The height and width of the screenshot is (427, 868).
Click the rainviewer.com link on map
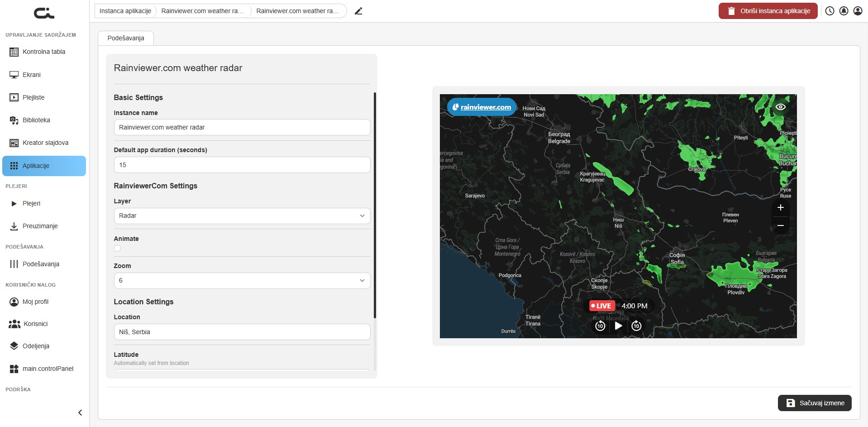[482, 107]
